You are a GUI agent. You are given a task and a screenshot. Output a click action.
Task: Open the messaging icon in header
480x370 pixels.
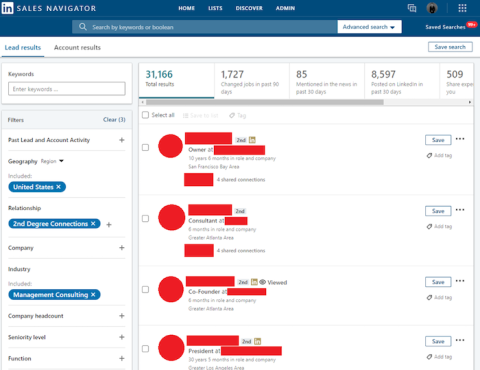tap(412, 8)
